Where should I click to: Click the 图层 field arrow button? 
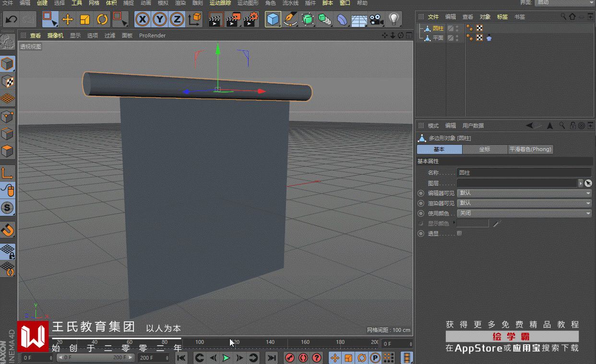click(x=581, y=183)
